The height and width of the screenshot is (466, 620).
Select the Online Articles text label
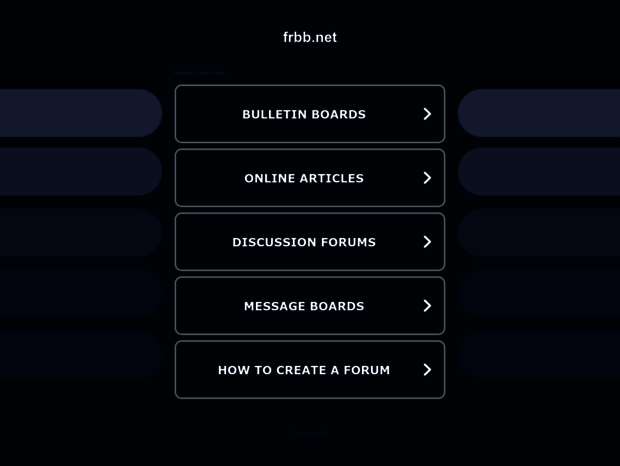[304, 178]
